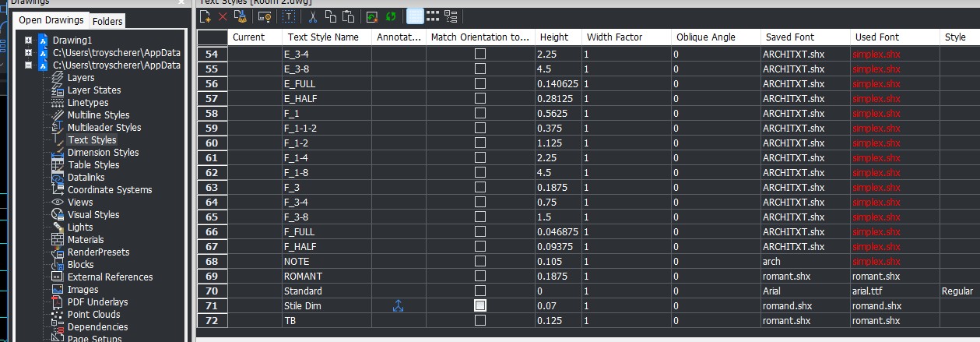
Task: Click the dotted T text toolbar icon
Action: point(289,16)
